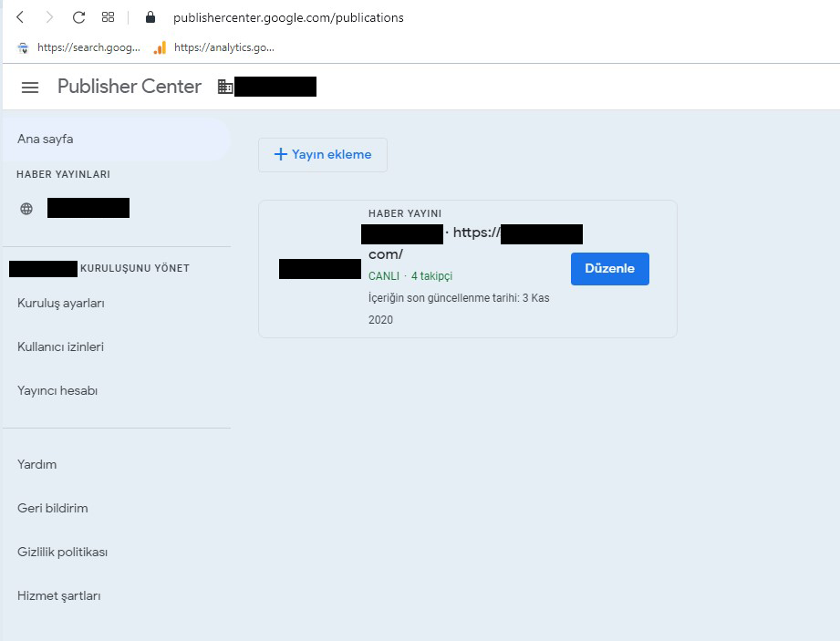Reload the page with the refresh icon
840x641 pixels.
pyautogui.click(x=78, y=17)
